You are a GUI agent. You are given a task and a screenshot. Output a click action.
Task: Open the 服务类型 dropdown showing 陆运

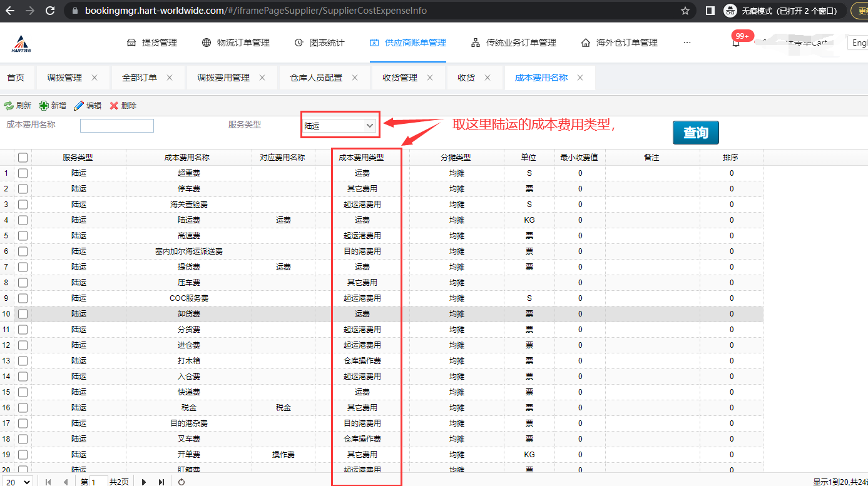point(339,126)
